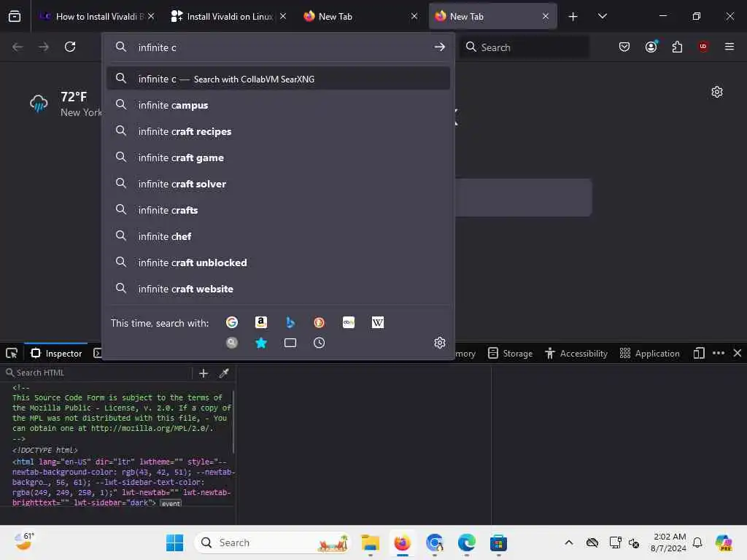Open the Storage devtools tab

click(x=510, y=354)
